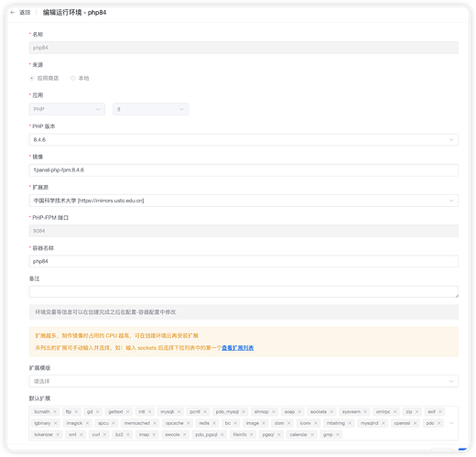The height and width of the screenshot is (457, 476).
Task: Remove the redis extension tag
Action: click(x=214, y=423)
